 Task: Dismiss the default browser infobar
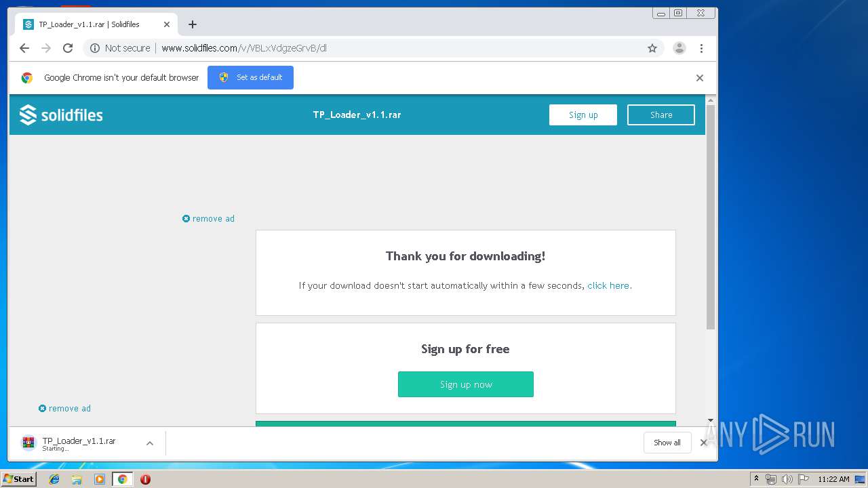[700, 78]
